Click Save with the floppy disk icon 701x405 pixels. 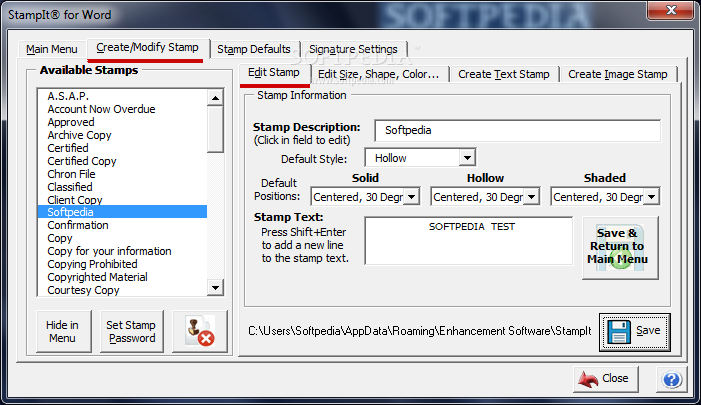[634, 332]
